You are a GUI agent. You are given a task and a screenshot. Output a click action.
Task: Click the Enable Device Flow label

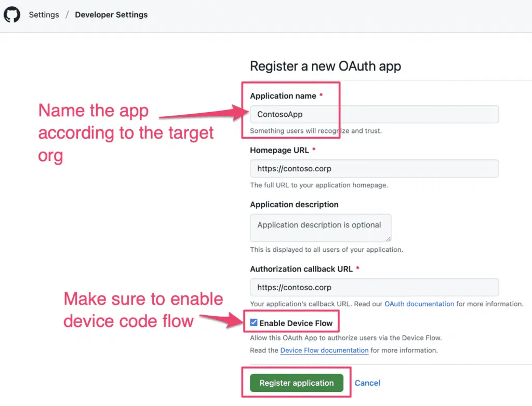pos(296,322)
